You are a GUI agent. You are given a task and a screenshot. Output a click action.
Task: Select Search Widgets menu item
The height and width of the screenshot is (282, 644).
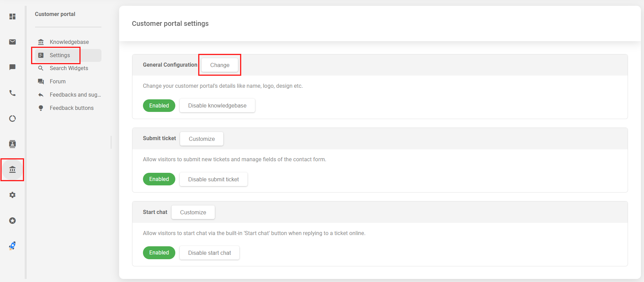(69, 68)
